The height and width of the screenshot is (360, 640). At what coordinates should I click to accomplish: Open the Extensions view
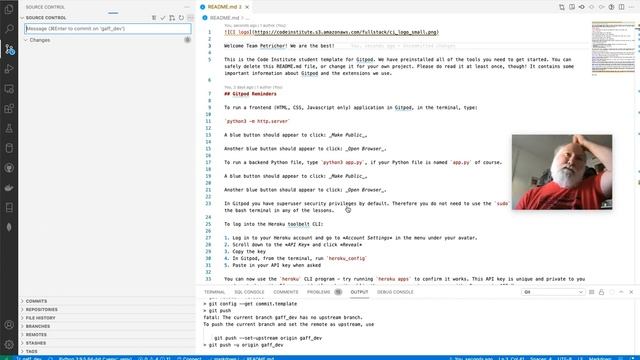pos(9,109)
